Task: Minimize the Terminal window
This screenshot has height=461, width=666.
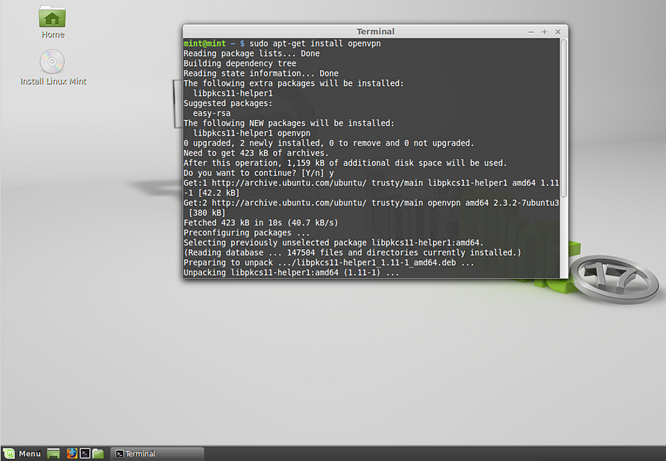Action: tap(531, 32)
